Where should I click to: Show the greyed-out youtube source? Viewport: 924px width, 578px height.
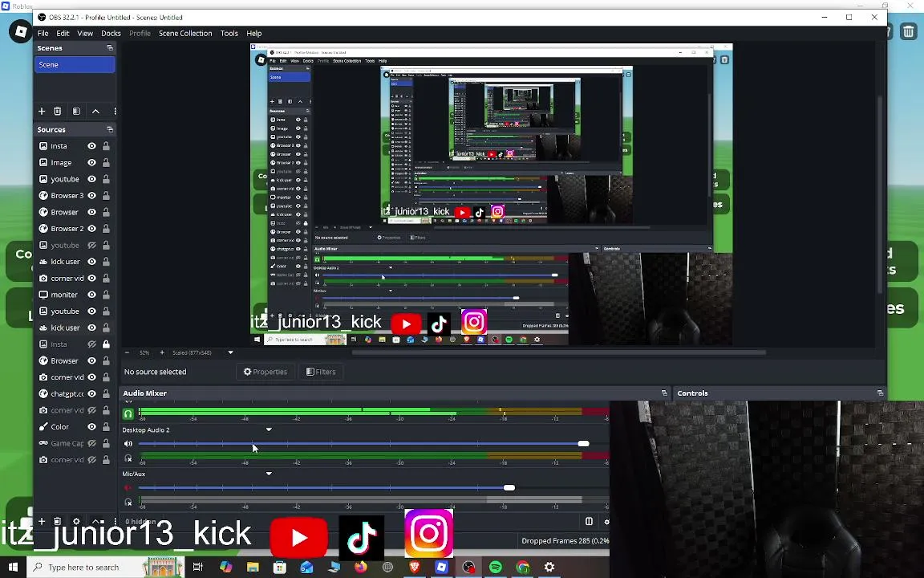(x=92, y=245)
